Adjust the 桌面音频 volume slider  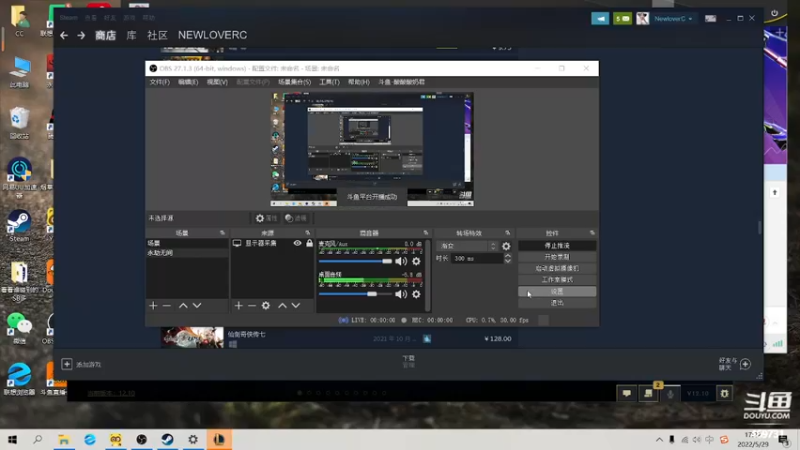coord(355,294)
